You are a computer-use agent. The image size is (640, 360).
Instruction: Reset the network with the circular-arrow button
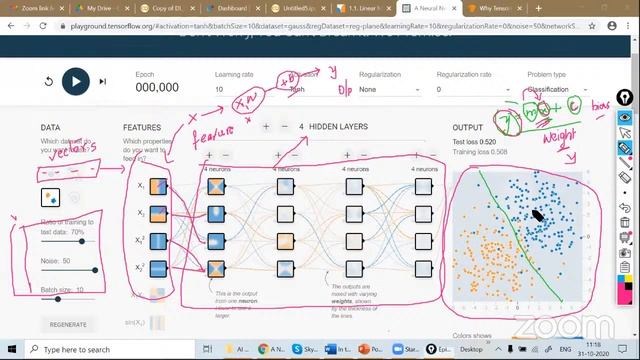49,82
